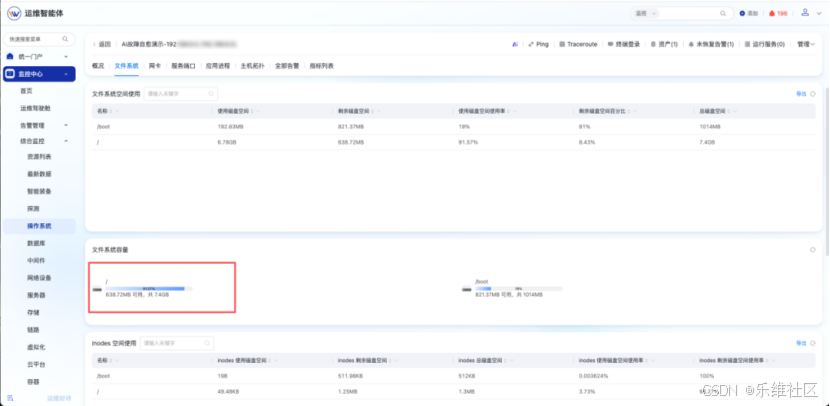Open the 资产(1) assets entry
Screen dimensions: 830x406
coord(664,44)
